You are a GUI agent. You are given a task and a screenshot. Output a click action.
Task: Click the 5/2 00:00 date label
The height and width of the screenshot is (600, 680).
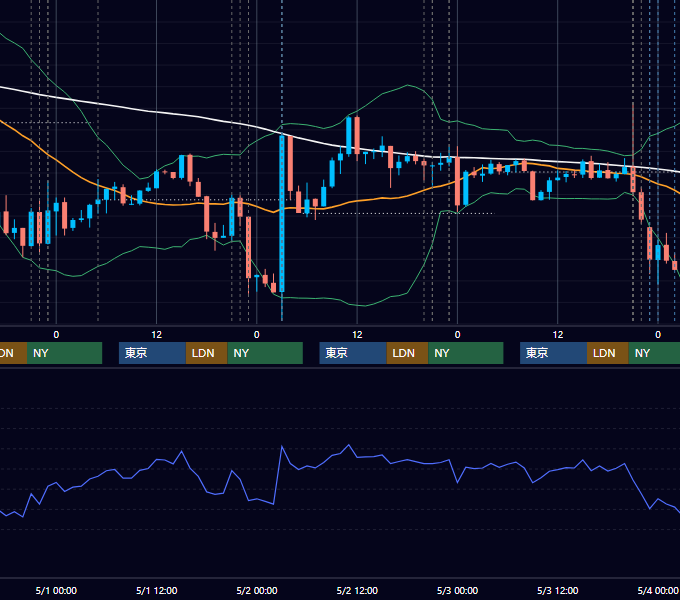(x=257, y=590)
